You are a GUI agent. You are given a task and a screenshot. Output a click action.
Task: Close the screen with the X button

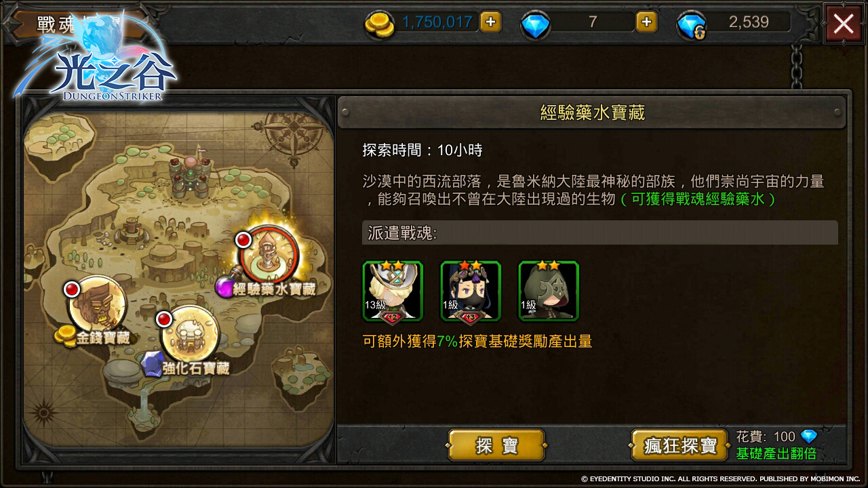[x=844, y=24]
